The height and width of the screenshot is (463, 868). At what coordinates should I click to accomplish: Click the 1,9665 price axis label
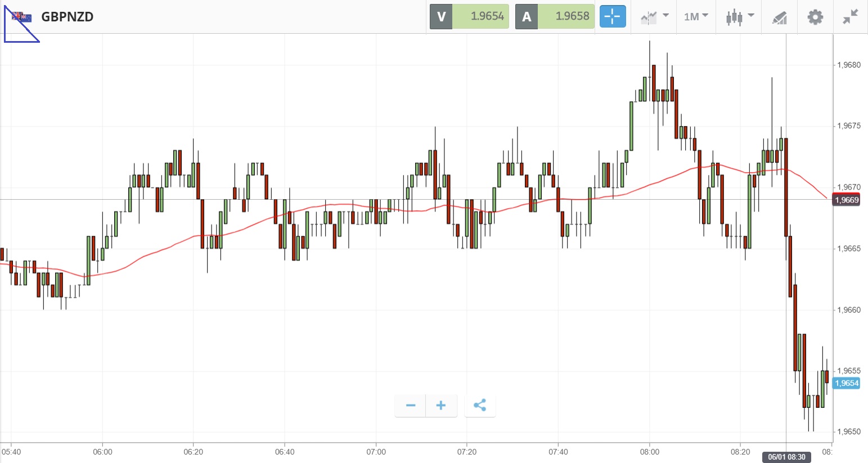pos(849,249)
